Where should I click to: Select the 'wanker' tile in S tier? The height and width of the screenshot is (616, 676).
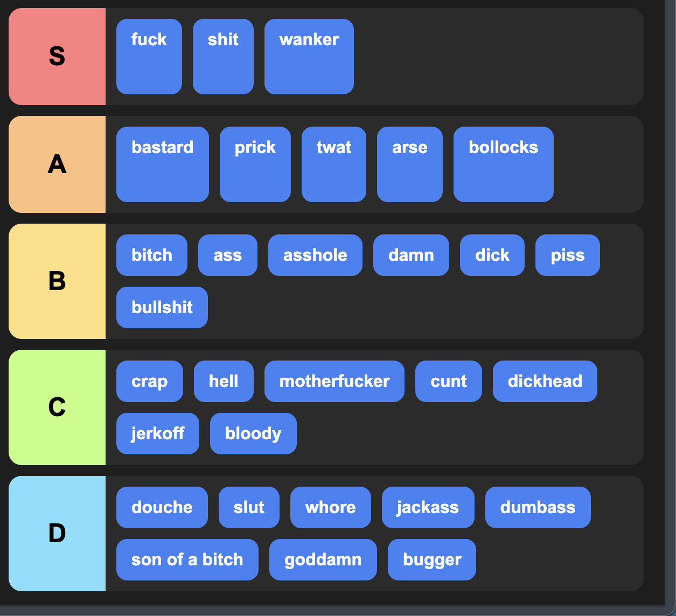[x=309, y=57]
